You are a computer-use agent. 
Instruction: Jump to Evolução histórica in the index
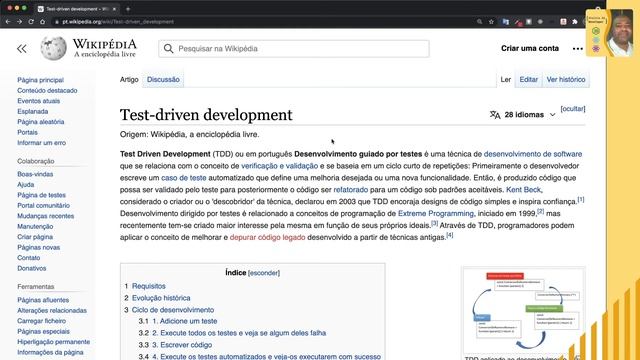pyautogui.click(x=161, y=298)
